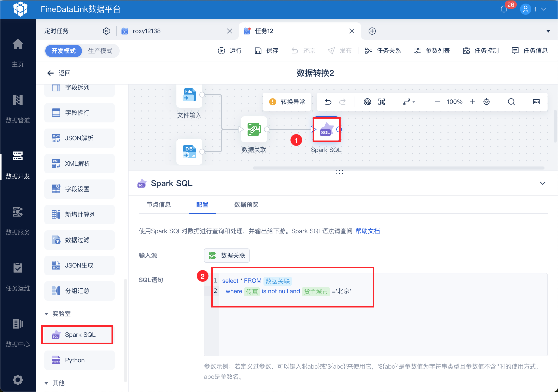Image resolution: width=558 pixels, height=392 pixels.
Task: Click the plus icon to add new tab
Action: click(x=372, y=31)
